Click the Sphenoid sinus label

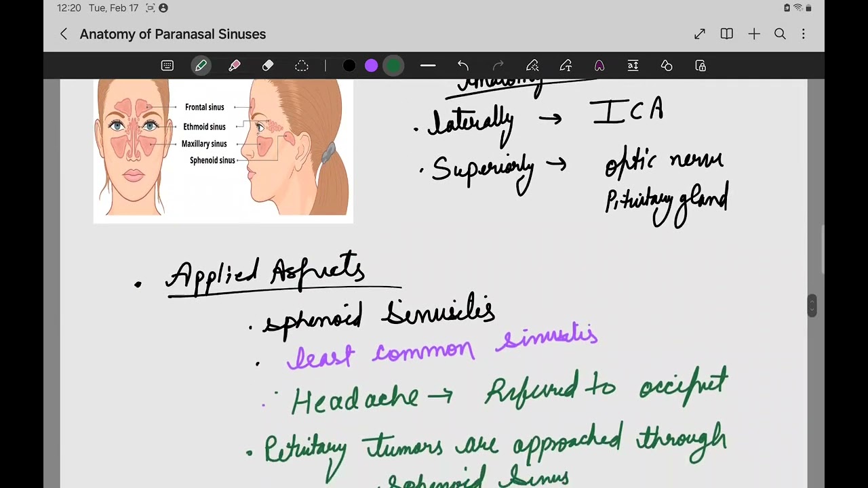click(212, 161)
